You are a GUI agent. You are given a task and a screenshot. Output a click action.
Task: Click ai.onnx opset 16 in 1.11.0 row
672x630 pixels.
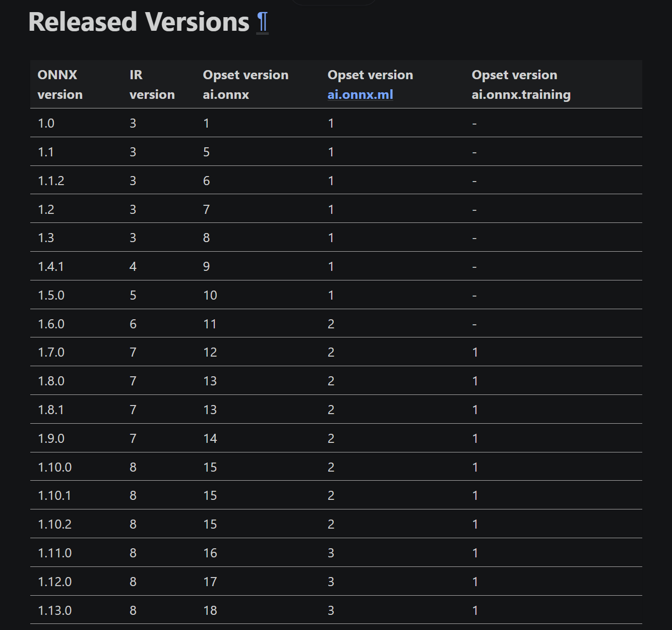pyautogui.click(x=210, y=553)
